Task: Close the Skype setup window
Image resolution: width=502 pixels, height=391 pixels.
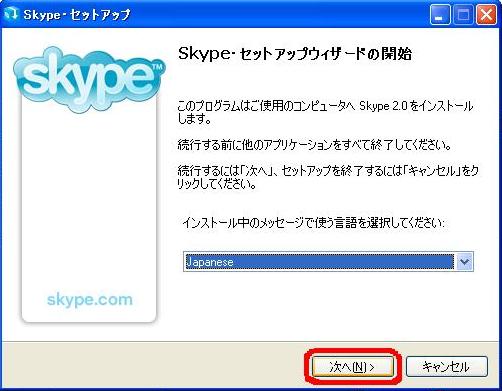Action: tap(486, 15)
